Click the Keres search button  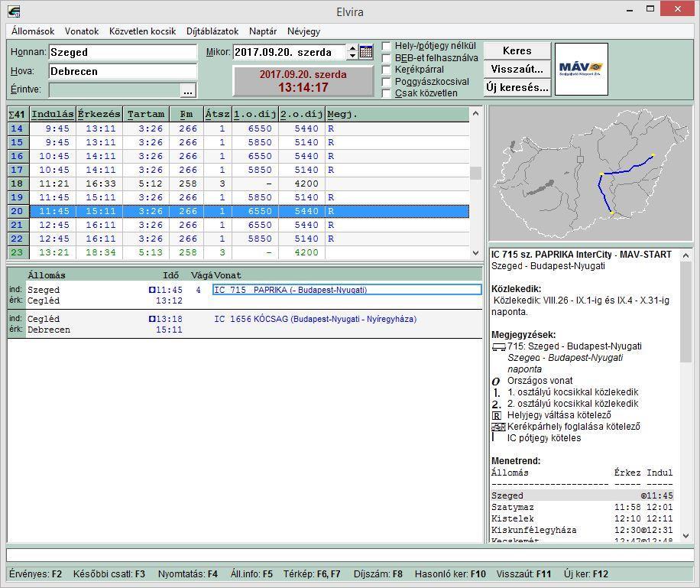[x=517, y=51]
